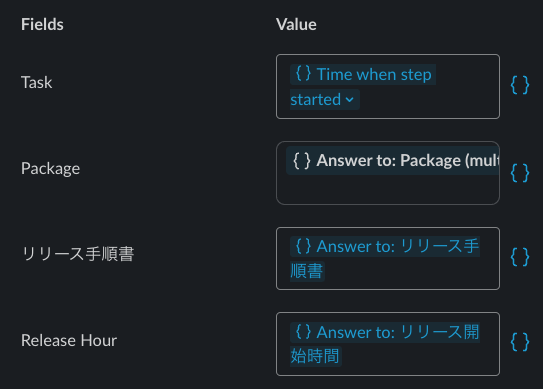The width and height of the screenshot is (543, 389).
Task: Select the Answer to: リリース手順書 token
Action: [385, 258]
